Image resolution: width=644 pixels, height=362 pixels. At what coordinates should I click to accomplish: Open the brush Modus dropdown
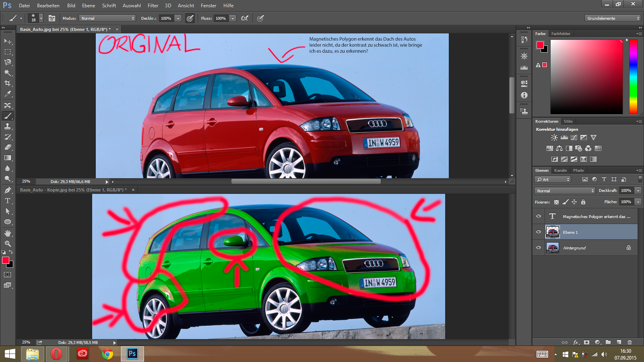tap(107, 19)
